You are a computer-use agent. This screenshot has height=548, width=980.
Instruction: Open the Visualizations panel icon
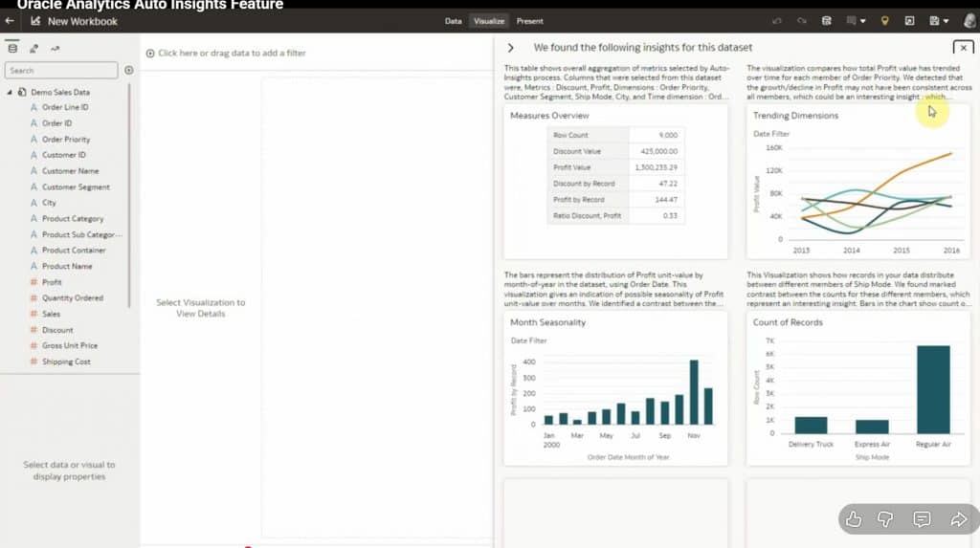pos(33,48)
